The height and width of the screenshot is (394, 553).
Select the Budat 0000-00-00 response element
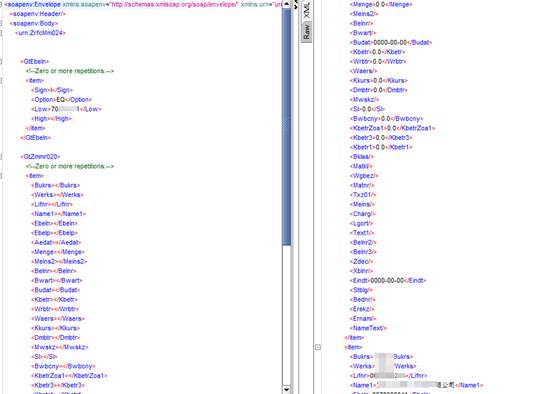pos(391,43)
